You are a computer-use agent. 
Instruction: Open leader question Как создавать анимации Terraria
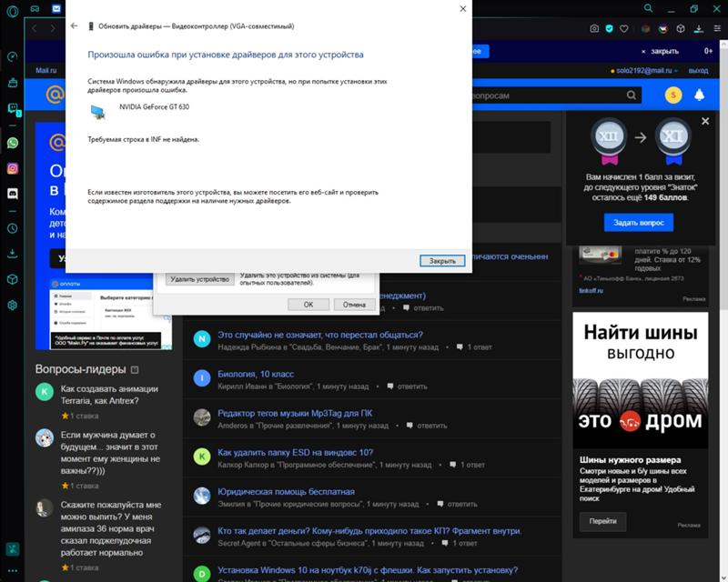pos(109,395)
